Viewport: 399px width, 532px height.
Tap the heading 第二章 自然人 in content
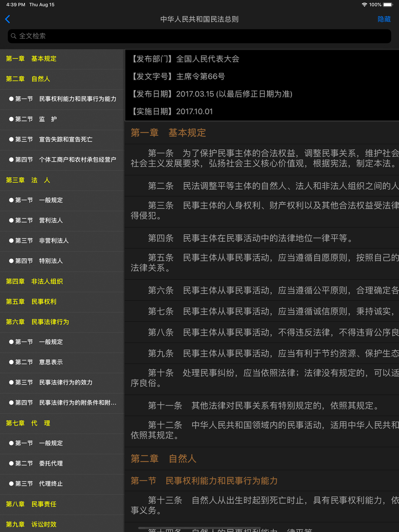click(262, 459)
